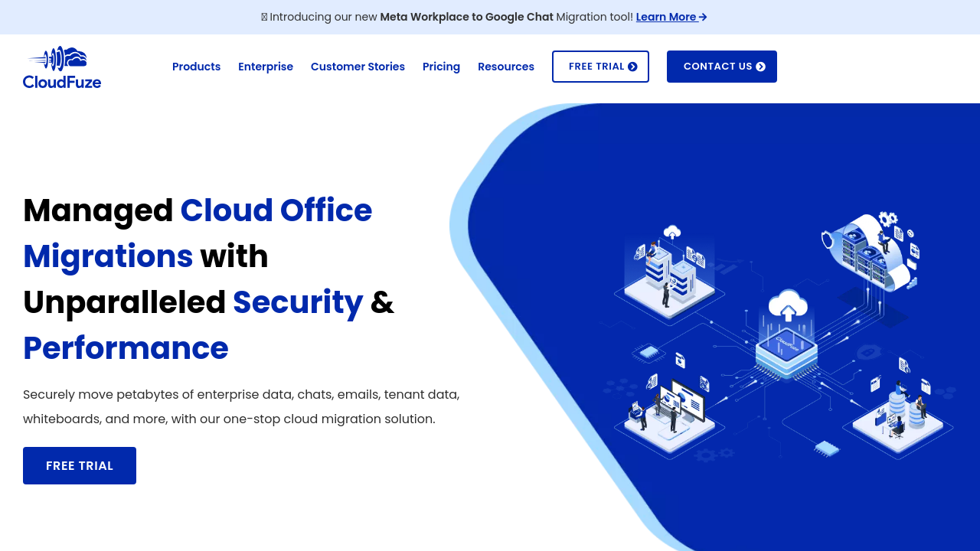Open the Products menu

(x=196, y=67)
